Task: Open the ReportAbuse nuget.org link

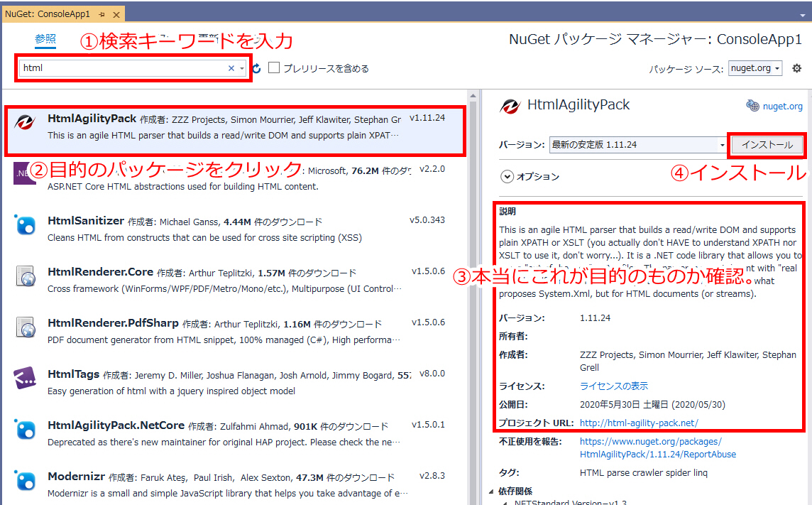Action: pos(658,448)
